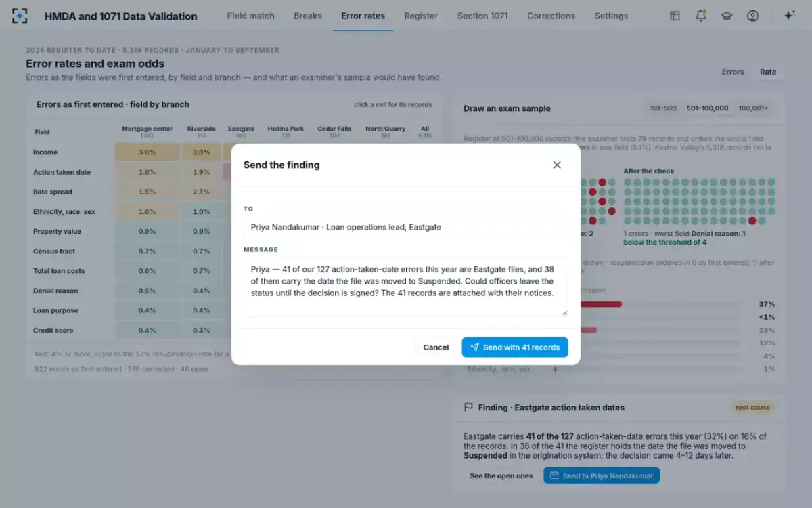Open Loan purpose Riverside 0.4% cell
Viewport: 812px width, 508px height.
point(201,310)
